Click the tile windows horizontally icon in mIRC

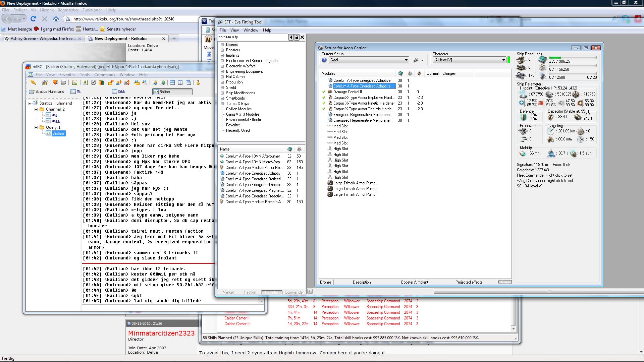[172, 82]
